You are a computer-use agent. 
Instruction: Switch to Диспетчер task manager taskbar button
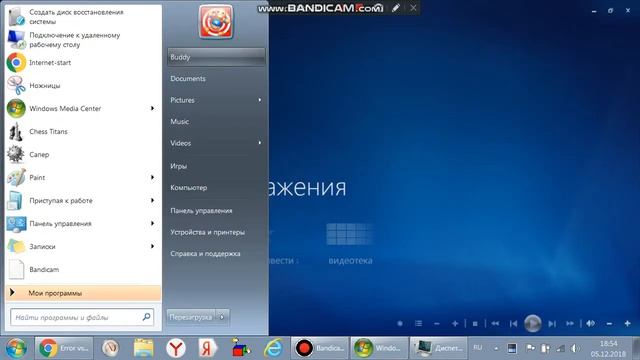438,348
